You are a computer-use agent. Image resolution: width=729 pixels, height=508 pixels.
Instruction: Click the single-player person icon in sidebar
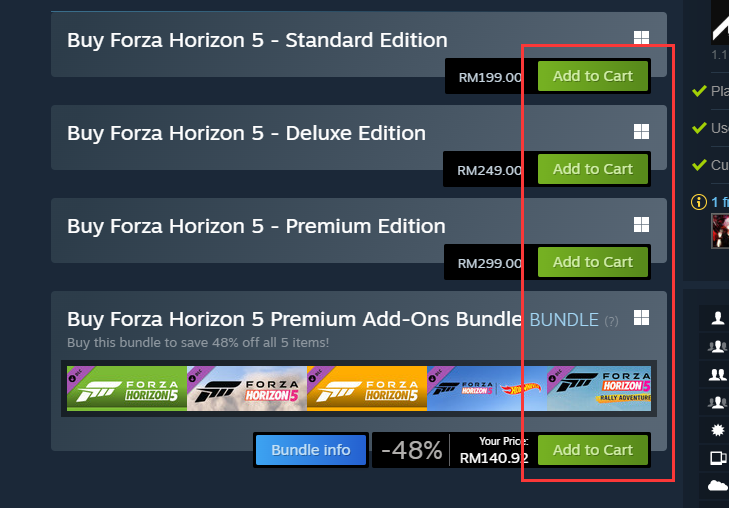pos(717,318)
